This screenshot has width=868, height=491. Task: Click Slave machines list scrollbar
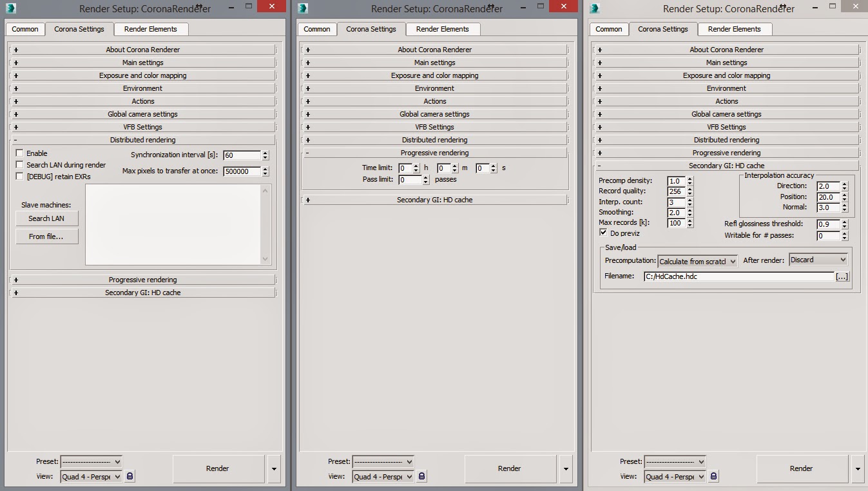click(x=265, y=224)
